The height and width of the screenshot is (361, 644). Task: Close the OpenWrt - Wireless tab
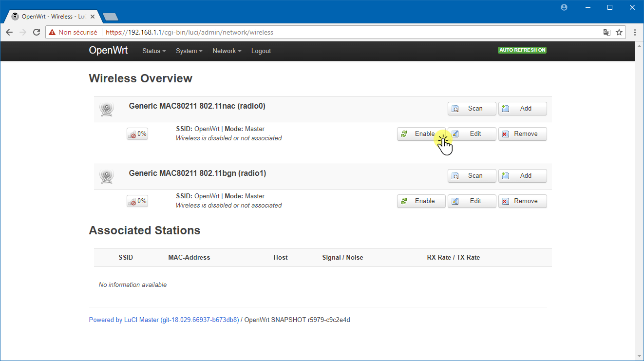click(93, 17)
